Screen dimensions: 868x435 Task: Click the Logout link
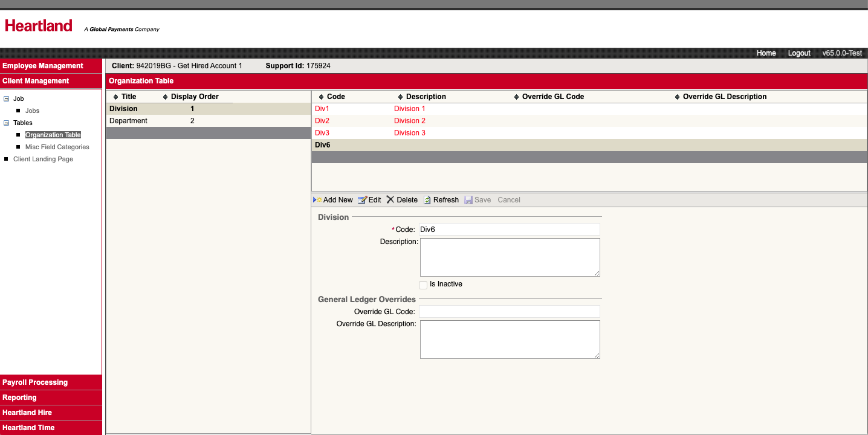798,53
